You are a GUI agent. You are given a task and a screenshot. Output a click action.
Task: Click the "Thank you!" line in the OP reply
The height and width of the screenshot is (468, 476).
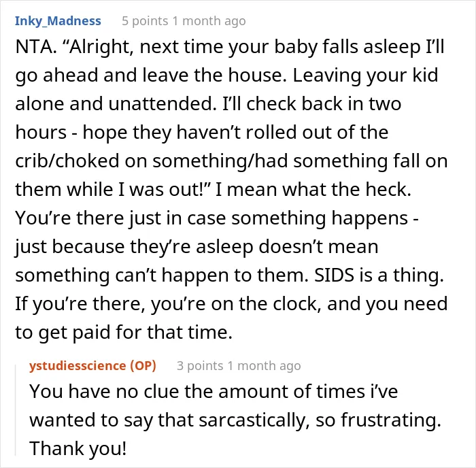(78, 448)
